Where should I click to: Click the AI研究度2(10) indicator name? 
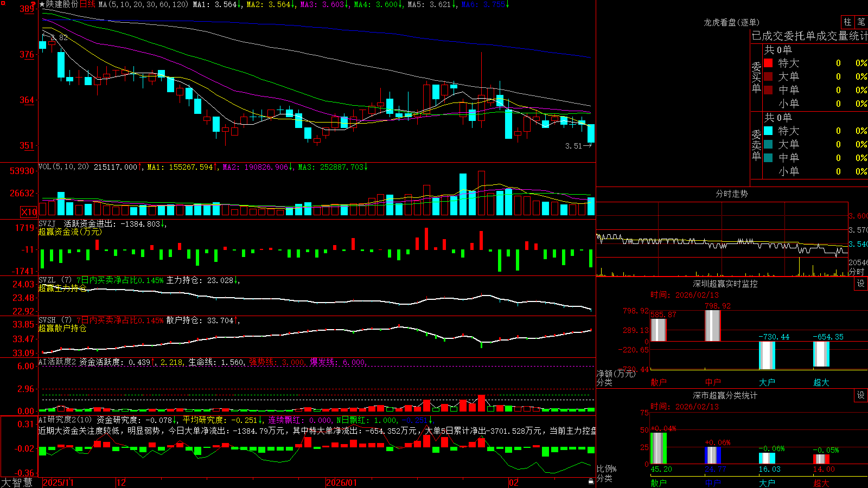(x=65, y=420)
